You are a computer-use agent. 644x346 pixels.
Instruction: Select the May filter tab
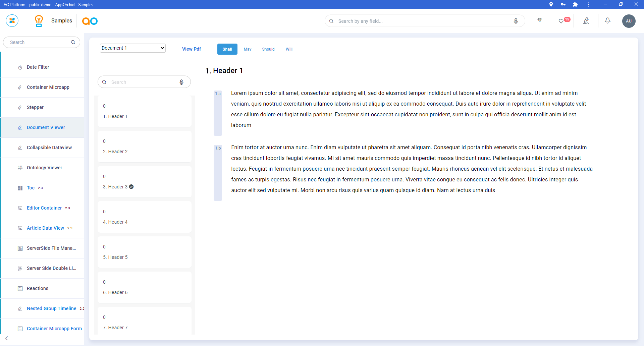(248, 49)
